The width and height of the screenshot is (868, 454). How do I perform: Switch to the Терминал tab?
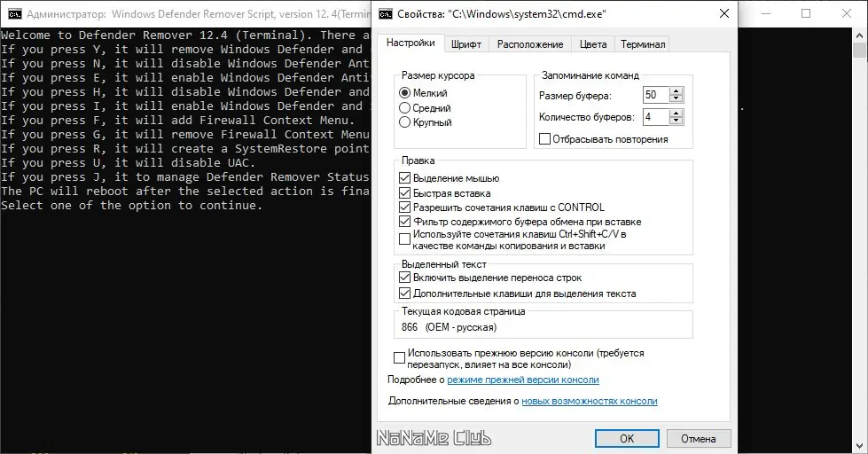[x=643, y=44]
